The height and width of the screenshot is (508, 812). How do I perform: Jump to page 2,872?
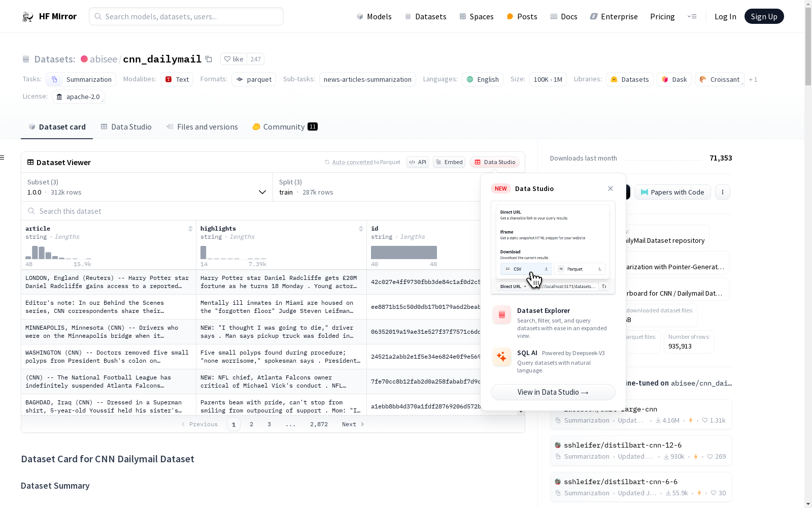point(319,424)
